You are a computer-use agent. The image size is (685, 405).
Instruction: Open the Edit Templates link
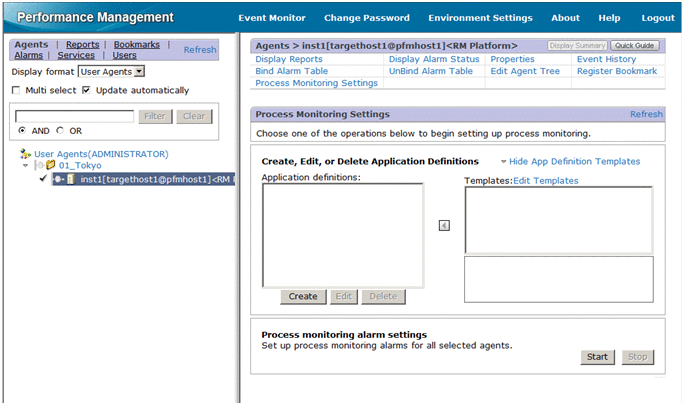[x=545, y=181]
